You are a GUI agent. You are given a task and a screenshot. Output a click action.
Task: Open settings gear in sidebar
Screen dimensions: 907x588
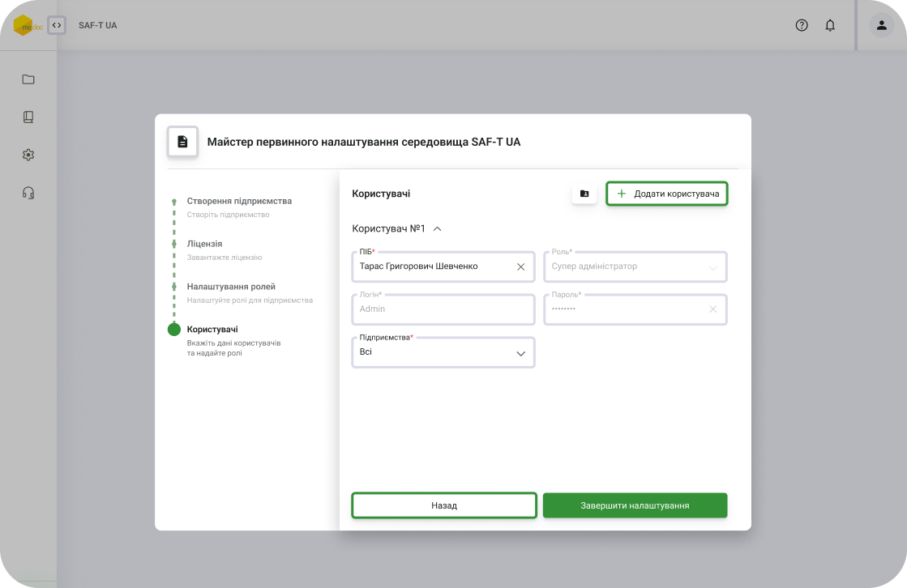(x=28, y=155)
